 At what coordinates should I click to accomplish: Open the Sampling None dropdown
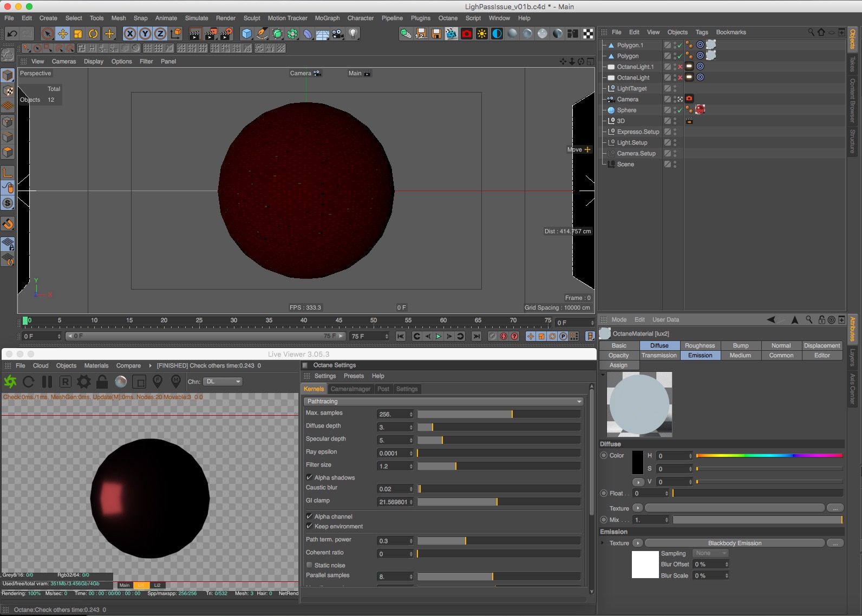[x=710, y=553]
